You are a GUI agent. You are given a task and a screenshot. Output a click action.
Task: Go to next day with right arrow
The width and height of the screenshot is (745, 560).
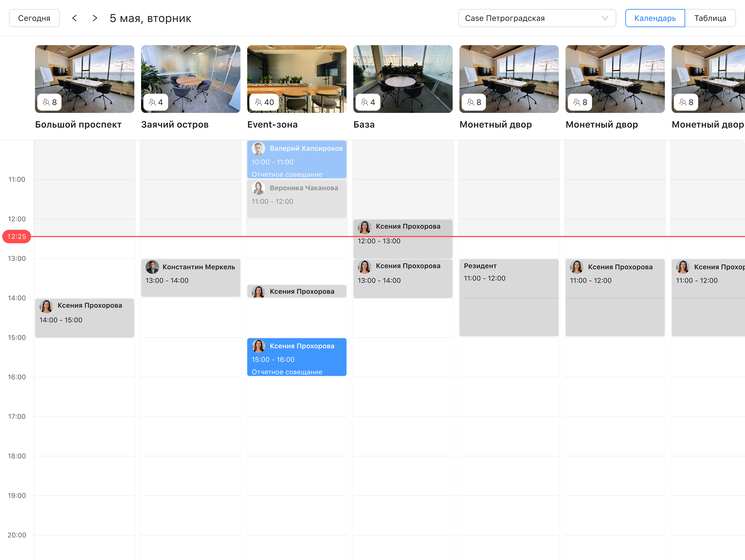point(95,18)
